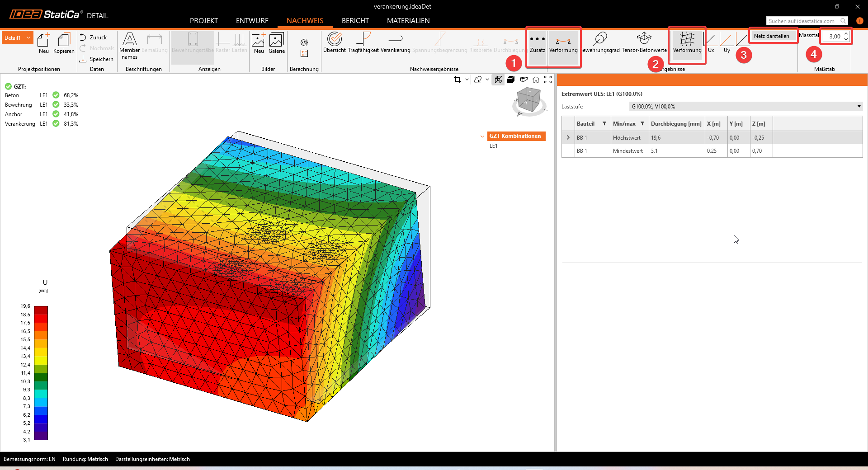Open the MATERIALIEN tab

point(408,21)
